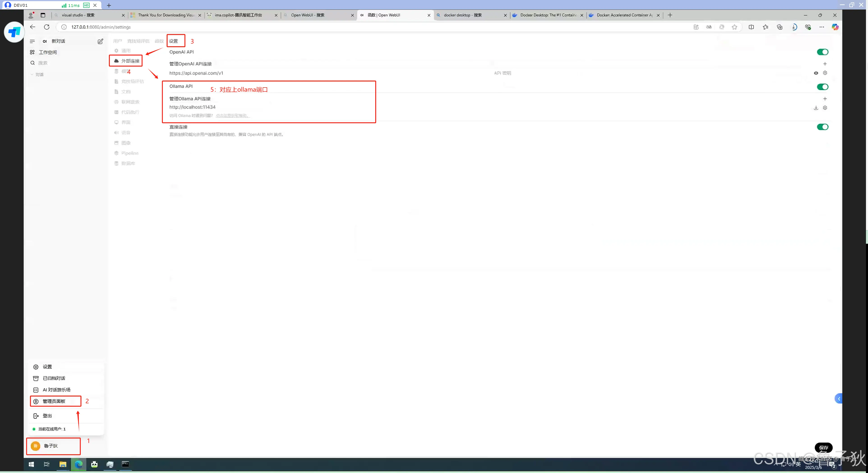Toggle the sidebar hamburger menu icon
Screen dimensions: 868x473
[32, 41]
